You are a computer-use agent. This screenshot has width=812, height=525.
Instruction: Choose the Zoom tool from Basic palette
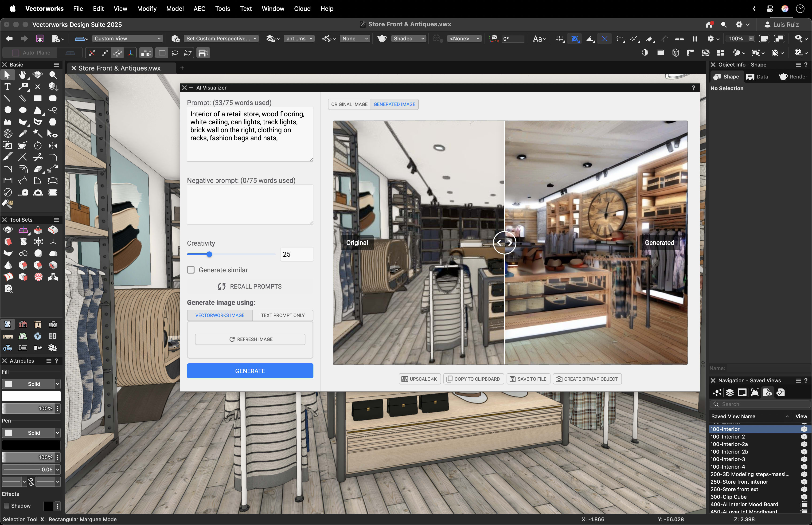pos(53,75)
